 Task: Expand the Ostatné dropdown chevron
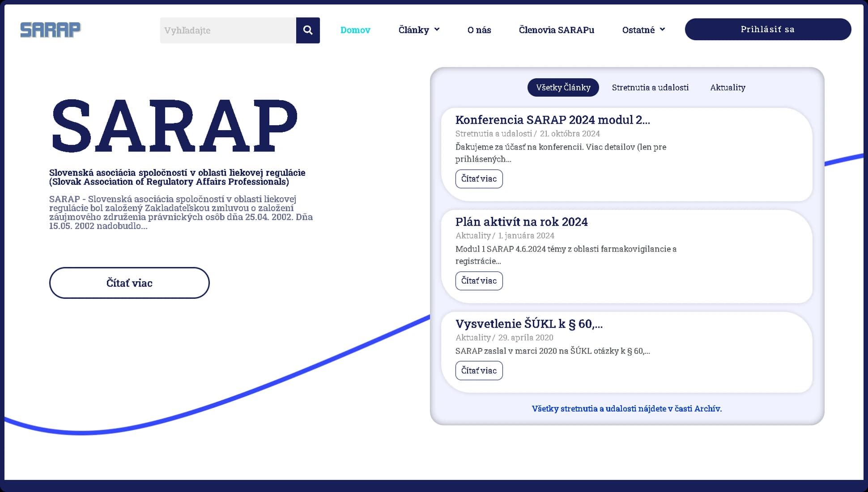[663, 30]
